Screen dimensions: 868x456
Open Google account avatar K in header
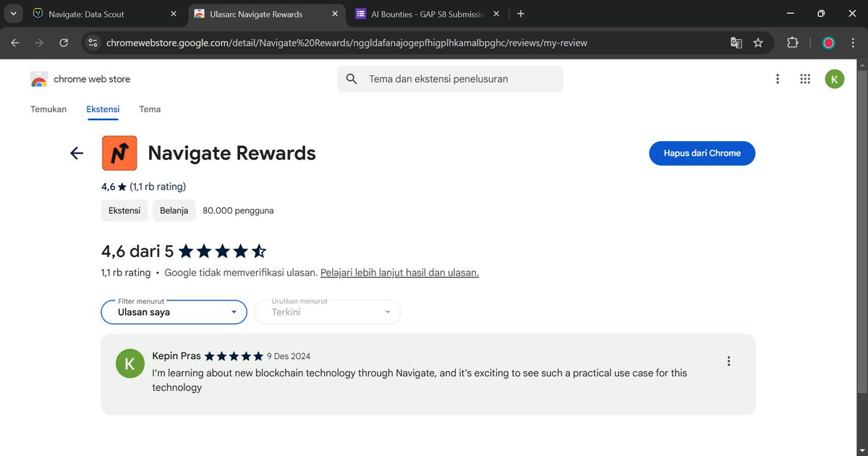point(835,79)
